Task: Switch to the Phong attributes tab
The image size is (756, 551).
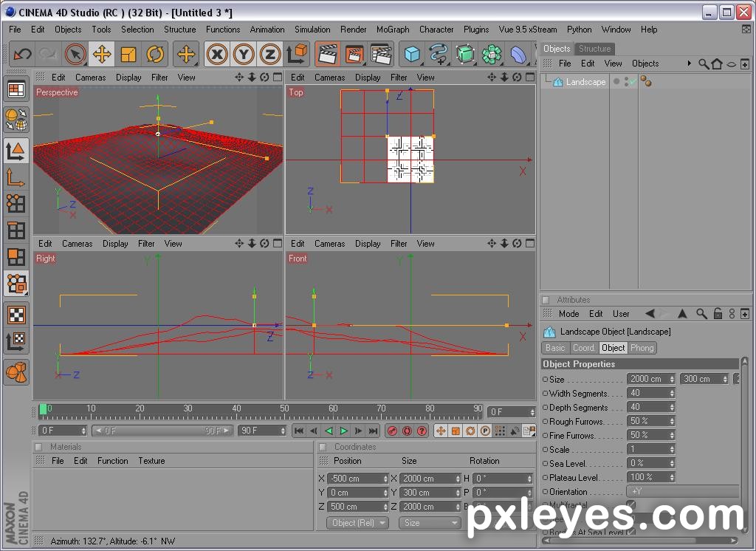Action: coord(642,348)
